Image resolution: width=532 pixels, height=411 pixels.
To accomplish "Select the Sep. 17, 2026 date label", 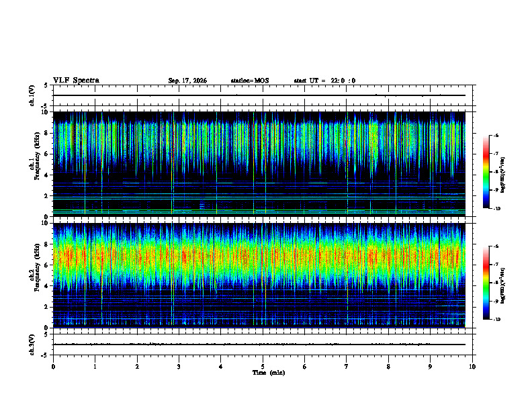I will pos(187,81).
